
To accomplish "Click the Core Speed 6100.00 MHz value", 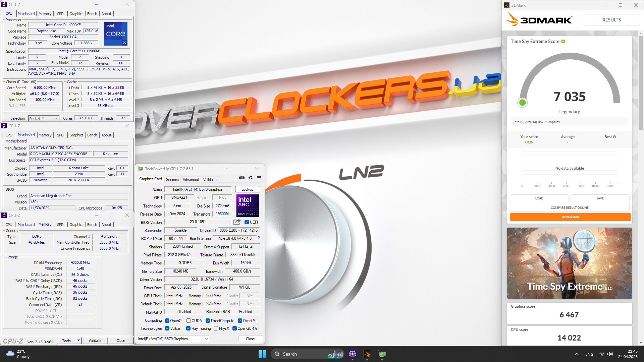I will (45, 88).
